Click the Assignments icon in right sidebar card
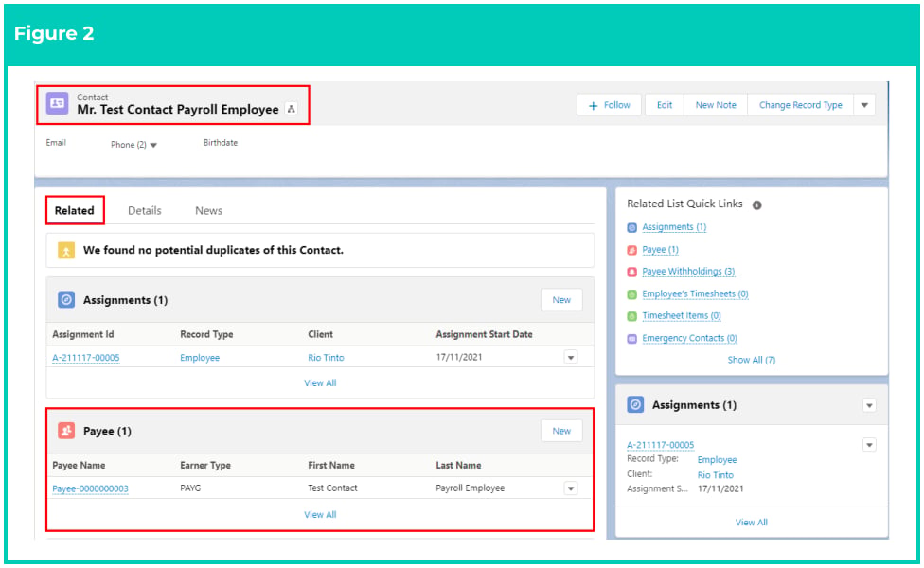The width and height of the screenshot is (924, 568). coord(635,405)
